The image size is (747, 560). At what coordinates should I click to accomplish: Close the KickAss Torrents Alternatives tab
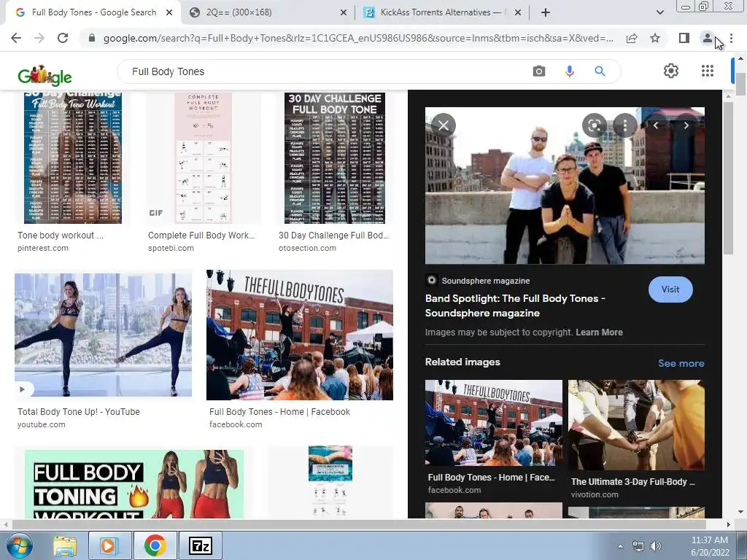coord(518,12)
